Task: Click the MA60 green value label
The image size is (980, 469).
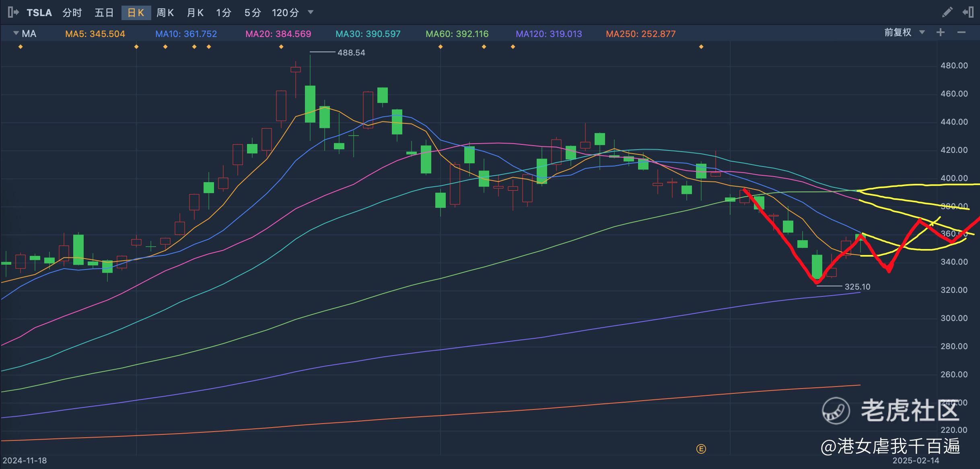Action: pyautogui.click(x=457, y=34)
